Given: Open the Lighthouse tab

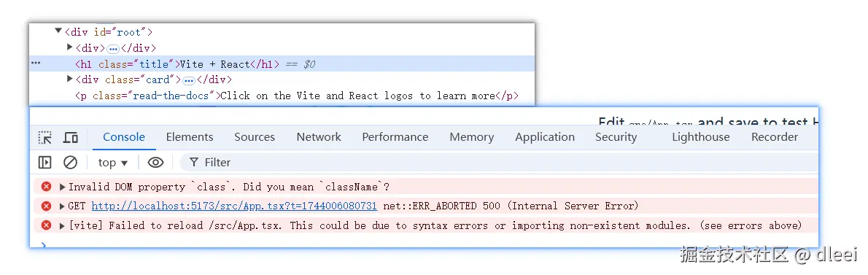Looking at the screenshot, I should tap(701, 137).
